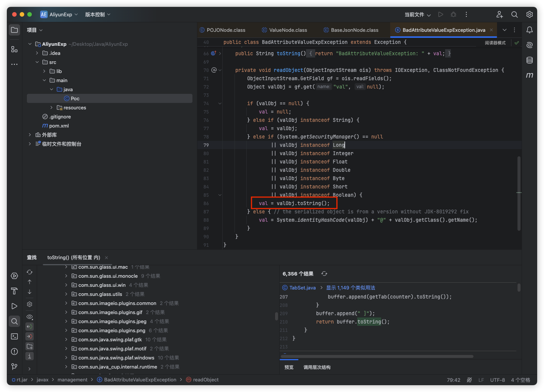Click the override gutter icon on line 66
This screenshot has width=544, height=392.
click(214, 53)
